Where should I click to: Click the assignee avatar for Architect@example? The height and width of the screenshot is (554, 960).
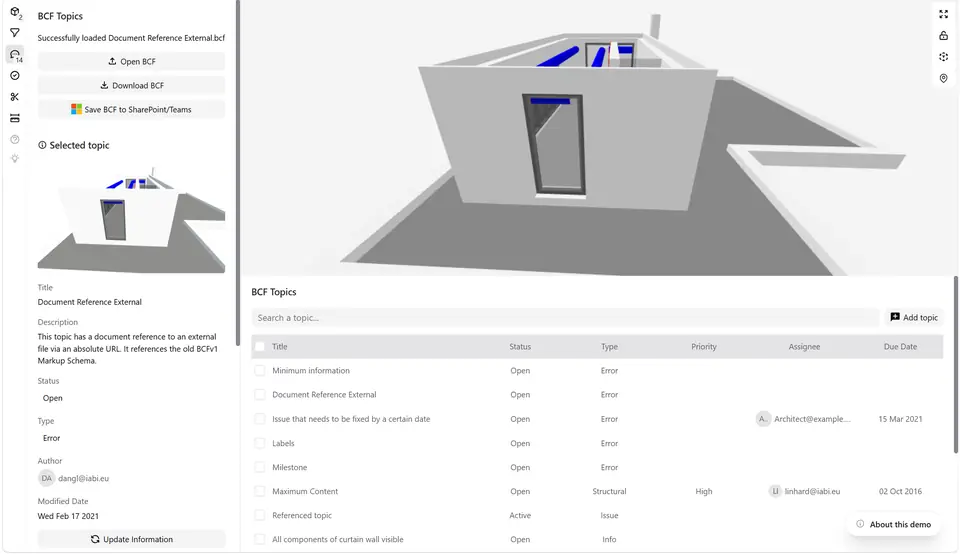point(763,419)
